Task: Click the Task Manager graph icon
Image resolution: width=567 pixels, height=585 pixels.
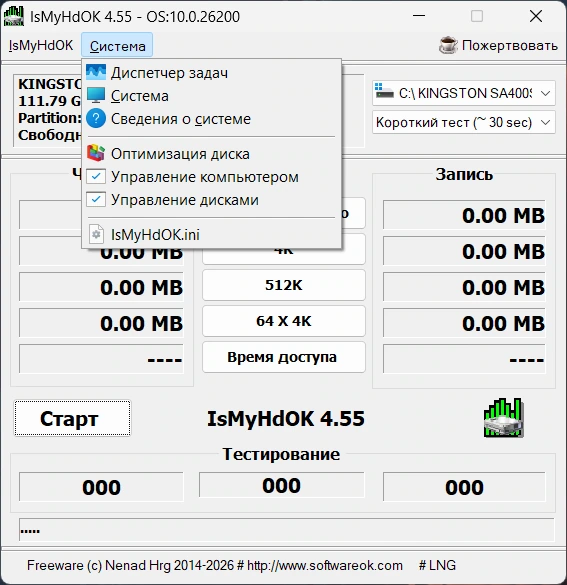Action: 96,72
